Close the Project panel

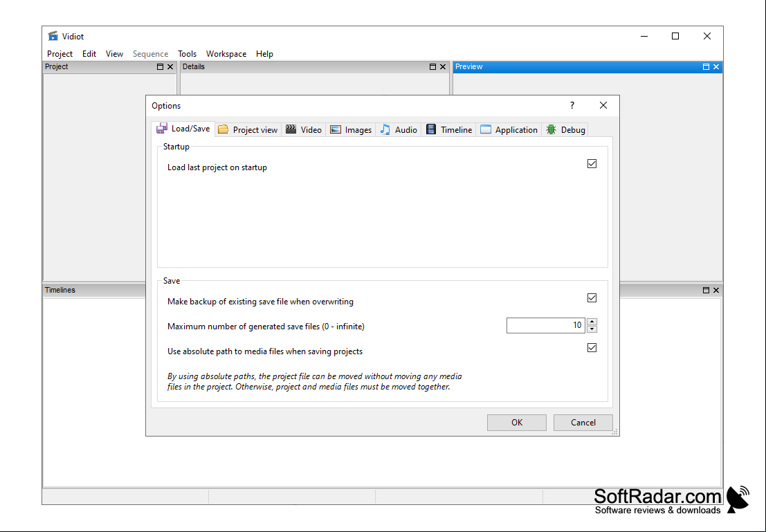[x=170, y=67]
